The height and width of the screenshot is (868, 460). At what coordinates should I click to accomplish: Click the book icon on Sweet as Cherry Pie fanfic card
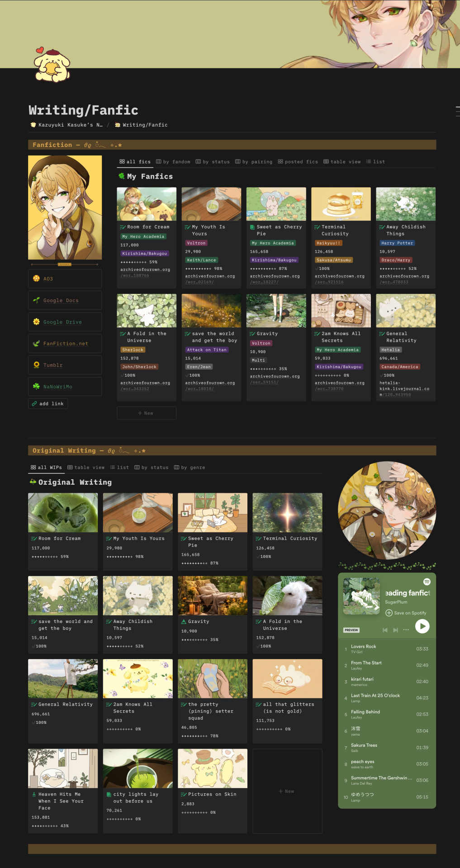252,227
